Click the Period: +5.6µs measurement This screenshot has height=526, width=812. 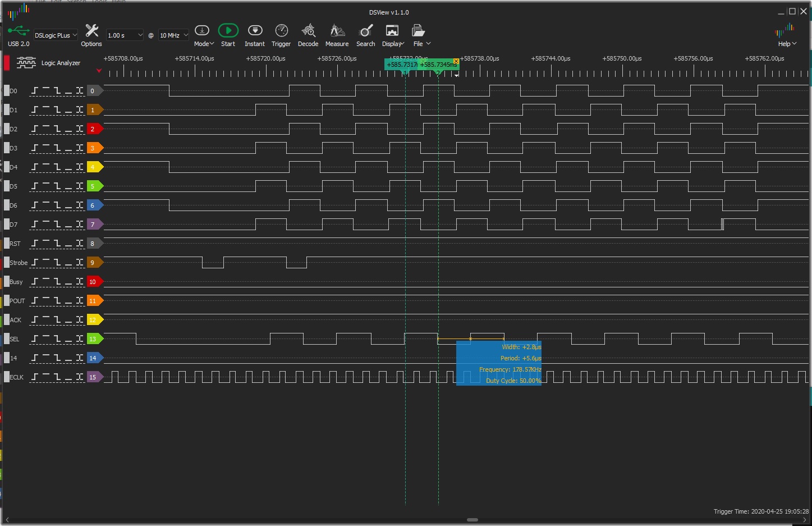521,358
